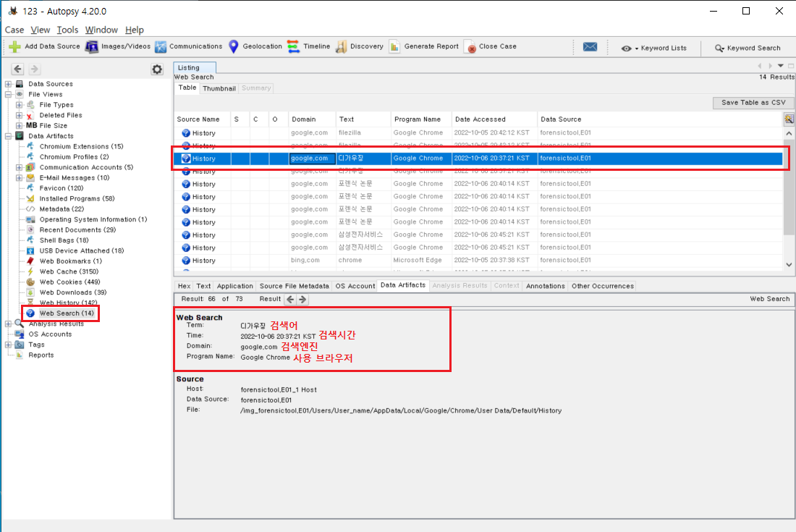Screen dimensions: 796x532
Task: Open the Geolocation map tool
Action: tap(255, 47)
